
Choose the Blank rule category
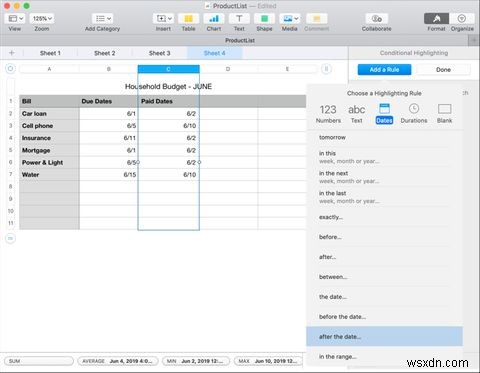[444, 114]
